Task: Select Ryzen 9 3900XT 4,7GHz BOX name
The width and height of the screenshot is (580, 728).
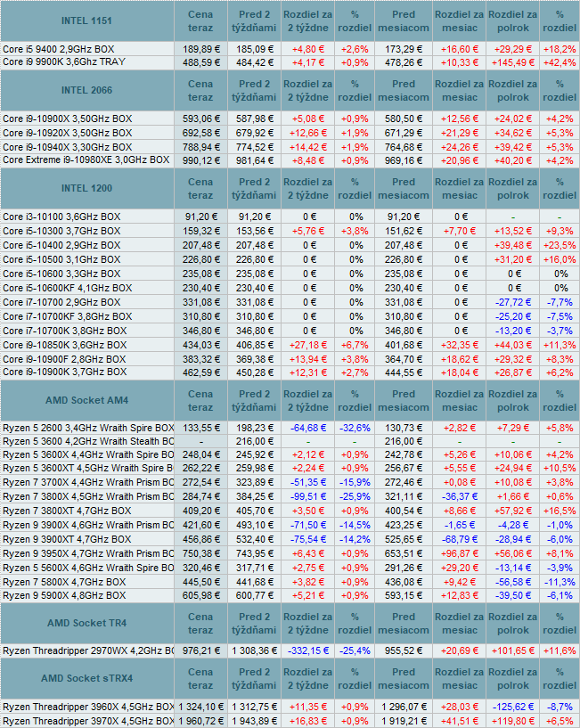Action: (x=67, y=540)
